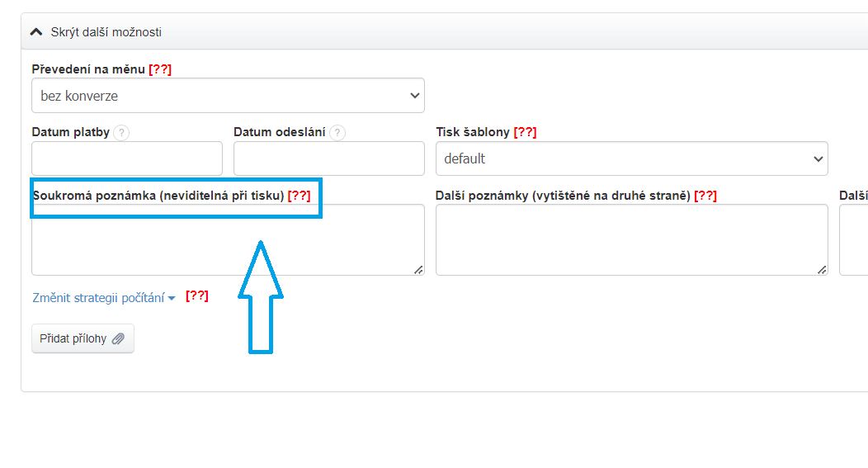The height and width of the screenshot is (468, 868).
Task: Open the bez konverze currency dropdown
Action: tap(228, 96)
